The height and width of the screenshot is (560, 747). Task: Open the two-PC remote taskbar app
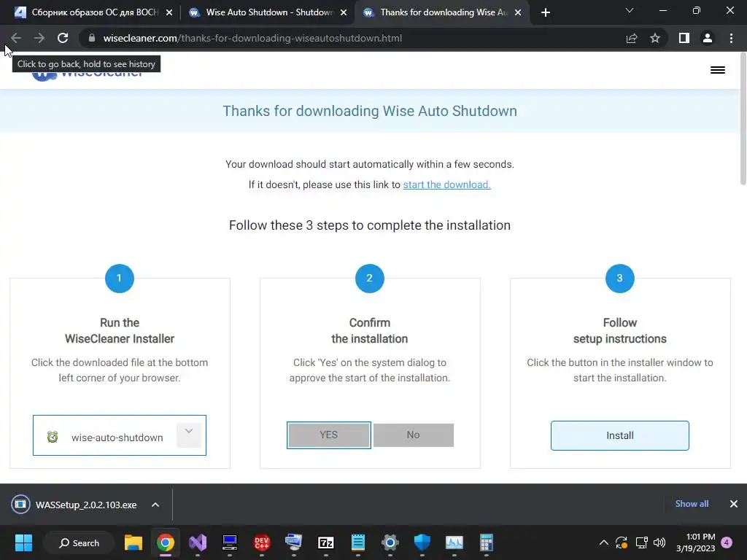[293, 542]
